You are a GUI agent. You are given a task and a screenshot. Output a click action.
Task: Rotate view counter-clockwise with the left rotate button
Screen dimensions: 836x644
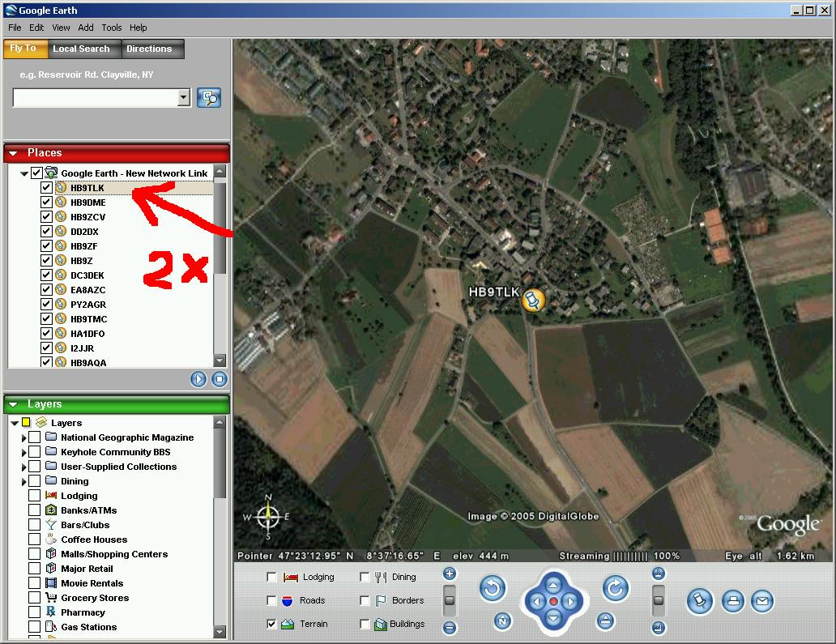click(492, 589)
